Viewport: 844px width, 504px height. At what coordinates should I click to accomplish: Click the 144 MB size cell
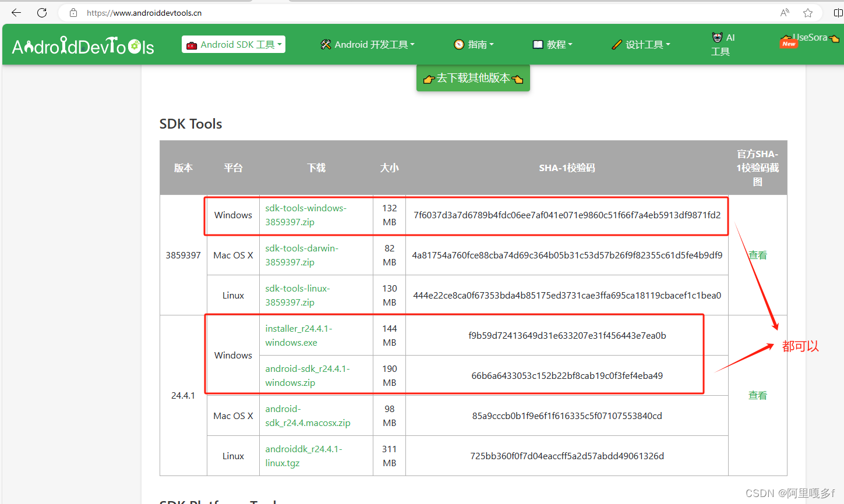tap(389, 335)
